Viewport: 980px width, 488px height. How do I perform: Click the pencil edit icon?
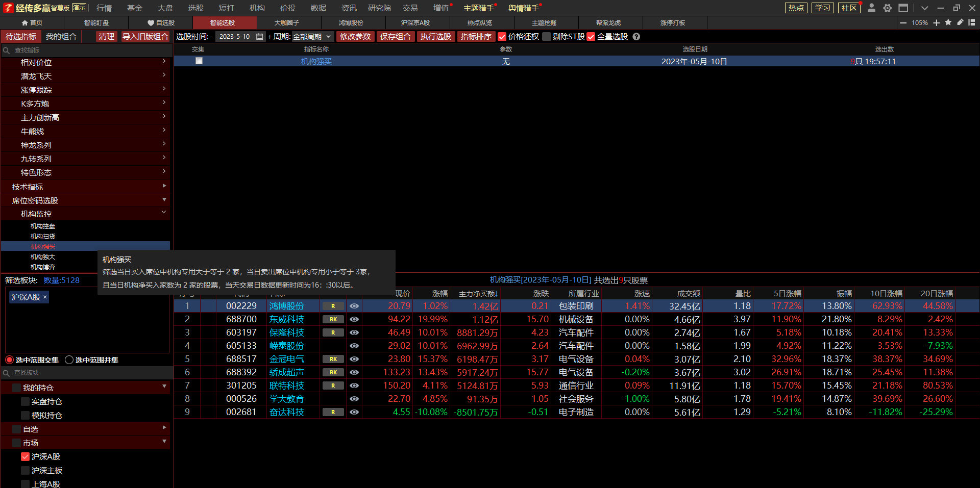pyautogui.click(x=960, y=22)
